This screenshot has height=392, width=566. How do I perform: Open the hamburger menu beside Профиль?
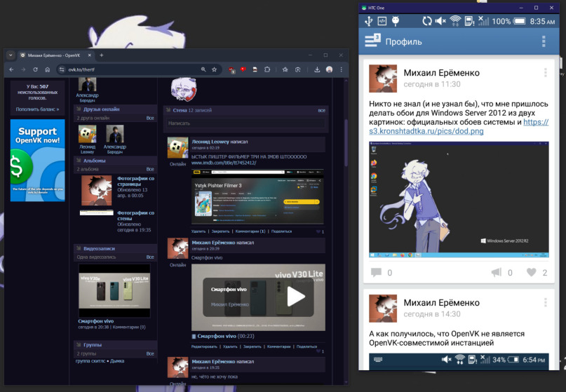click(x=372, y=41)
